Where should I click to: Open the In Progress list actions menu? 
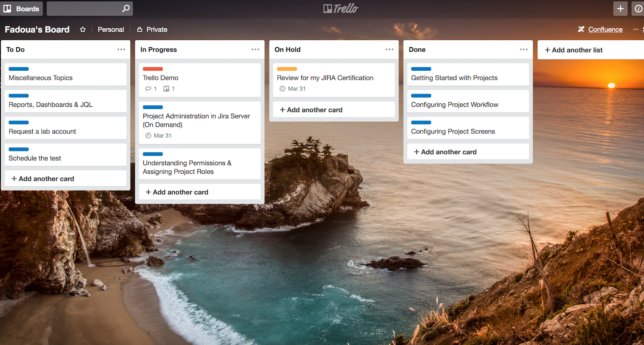(255, 49)
